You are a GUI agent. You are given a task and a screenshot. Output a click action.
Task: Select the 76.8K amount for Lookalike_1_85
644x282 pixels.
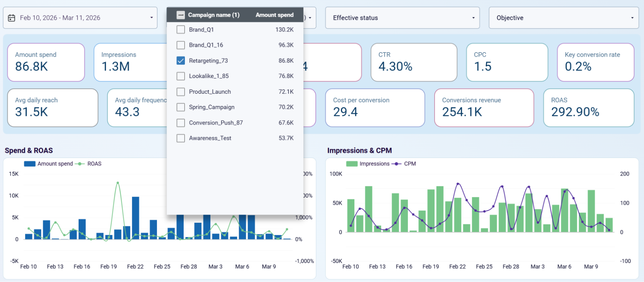286,76
